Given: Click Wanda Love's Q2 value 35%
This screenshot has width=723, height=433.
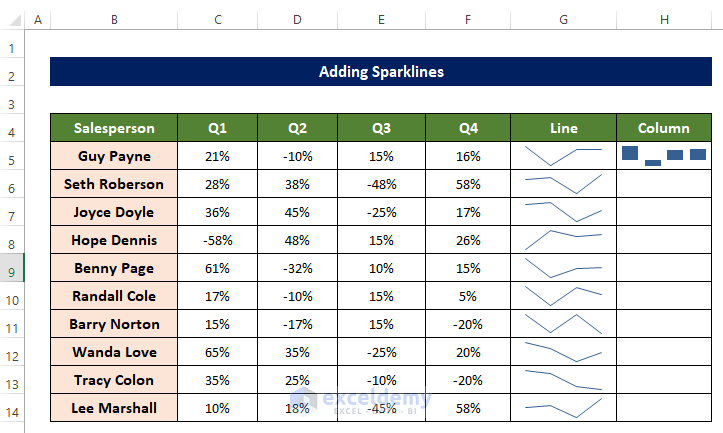Looking at the screenshot, I should [297, 352].
